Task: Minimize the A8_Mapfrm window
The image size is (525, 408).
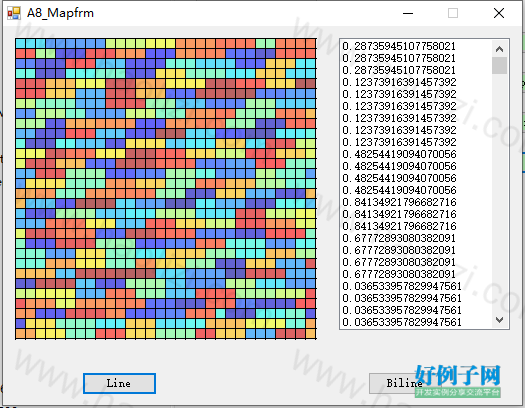Action: (x=408, y=13)
